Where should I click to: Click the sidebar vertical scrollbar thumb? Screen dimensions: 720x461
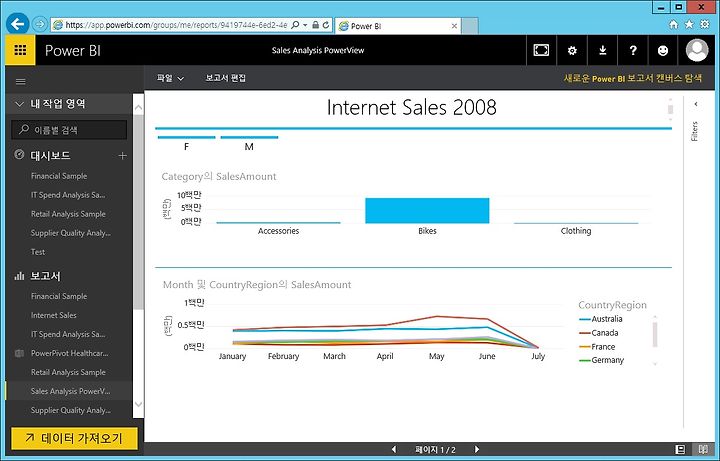[138, 213]
